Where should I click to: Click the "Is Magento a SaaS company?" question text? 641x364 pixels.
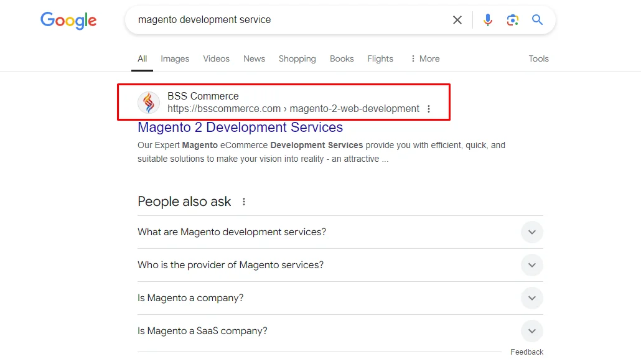(202, 331)
